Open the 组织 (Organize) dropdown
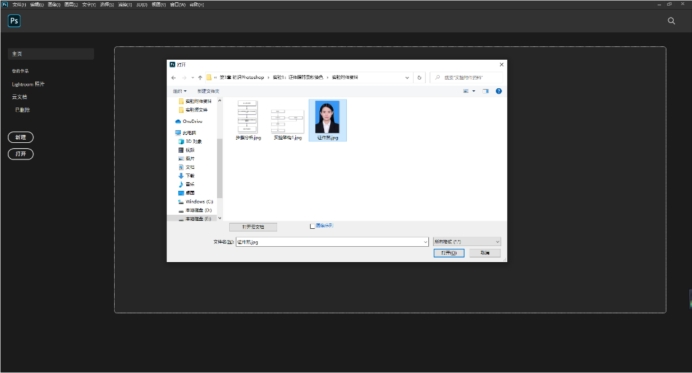692x373 pixels. 180,91
